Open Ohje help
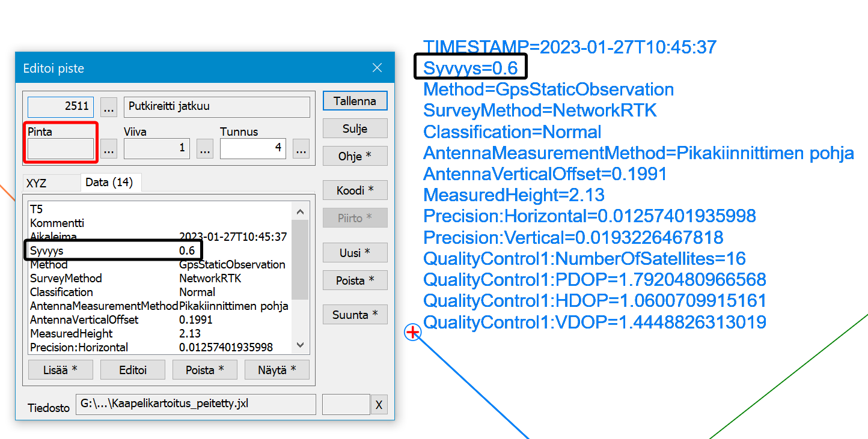 point(355,156)
